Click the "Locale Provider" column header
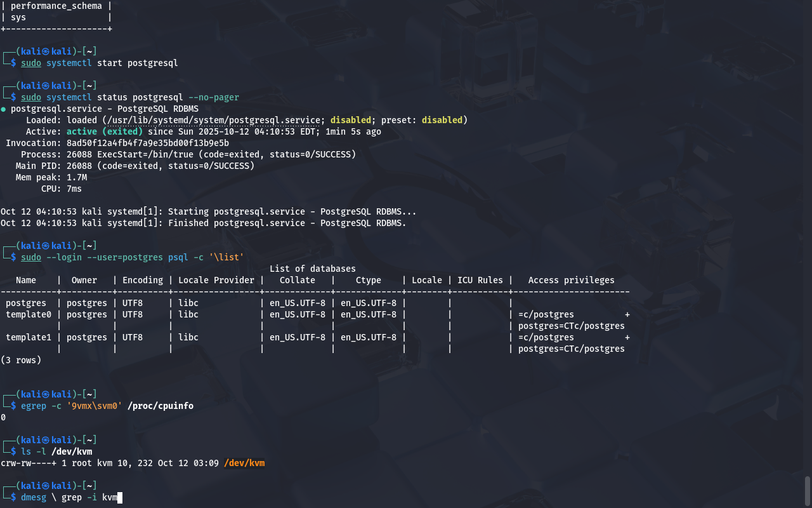Viewport: 812px width, 508px height. pyautogui.click(x=216, y=281)
